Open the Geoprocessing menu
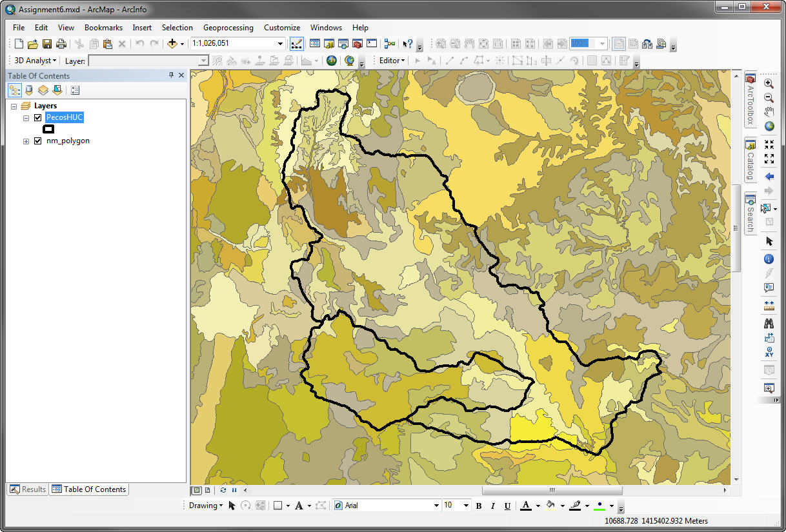786x532 pixels. pos(228,28)
